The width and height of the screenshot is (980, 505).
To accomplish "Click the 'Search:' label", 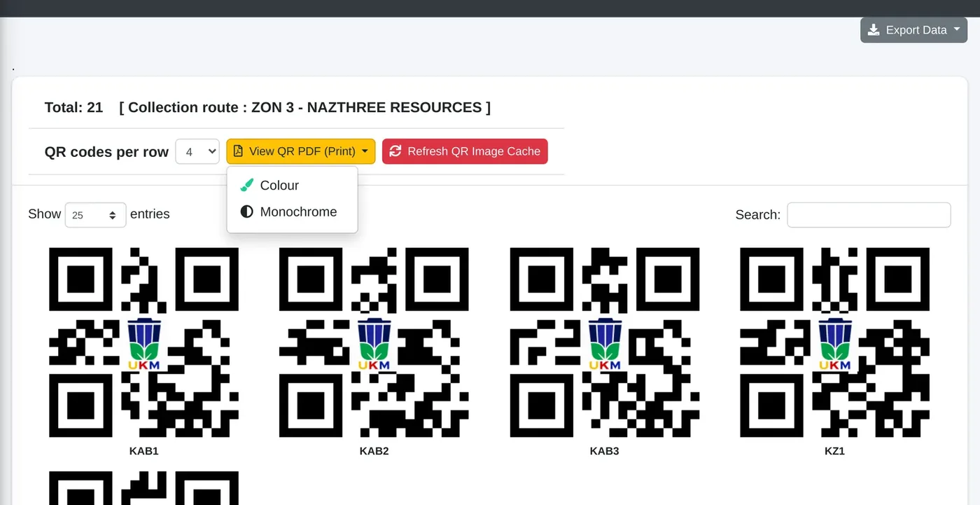I will point(758,215).
